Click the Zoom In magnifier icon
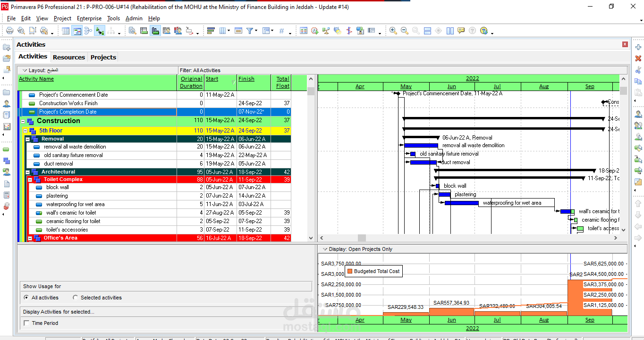Viewport: 644px width, 340px height. pyautogui.click(x=393, y=31)
